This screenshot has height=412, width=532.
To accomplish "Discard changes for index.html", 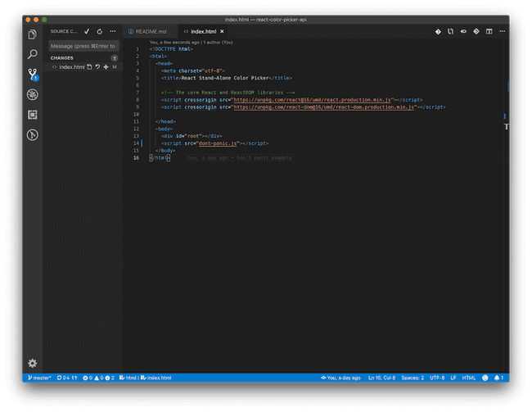I will (x=97, y=67).
